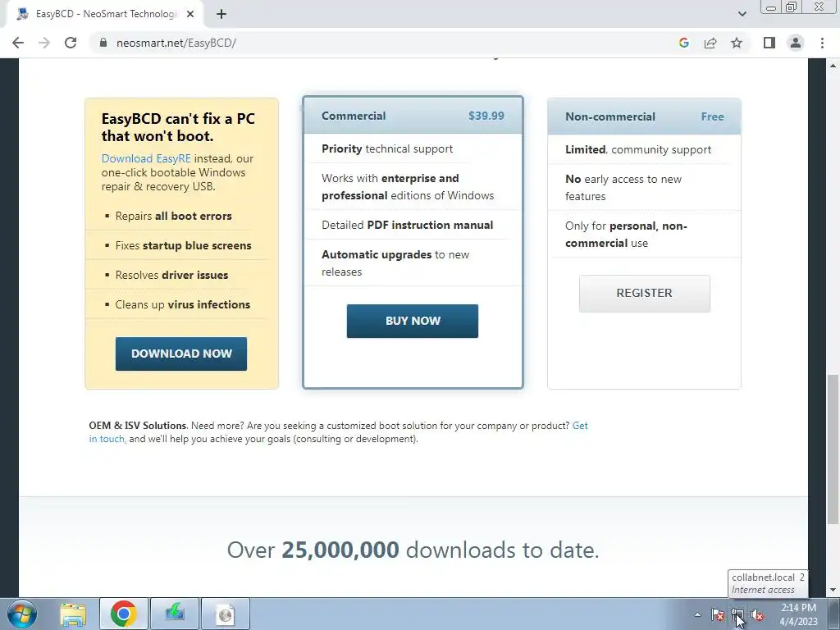Image resolution: width=840 pixels, height=630 pixels.
Task: Go back to the previous page
Action: (x=18, y=43)
